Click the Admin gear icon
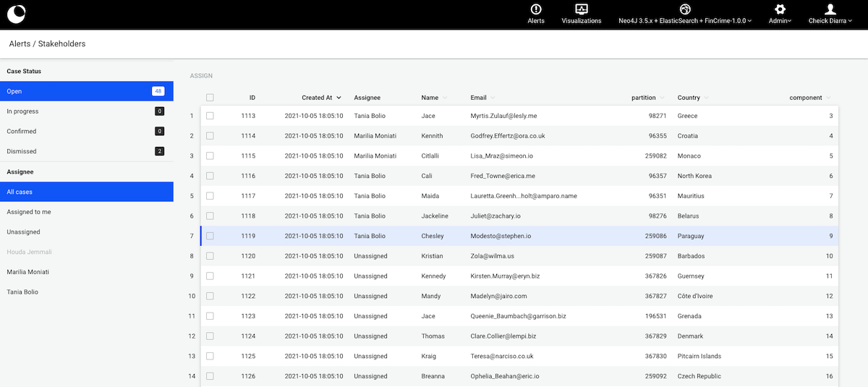868x387 pixels. [780, 9]
